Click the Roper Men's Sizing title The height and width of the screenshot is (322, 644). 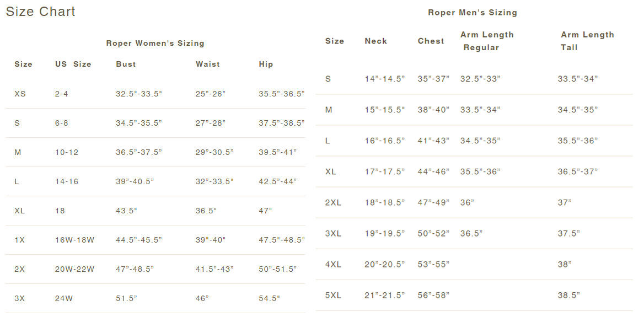coord(473,12)
